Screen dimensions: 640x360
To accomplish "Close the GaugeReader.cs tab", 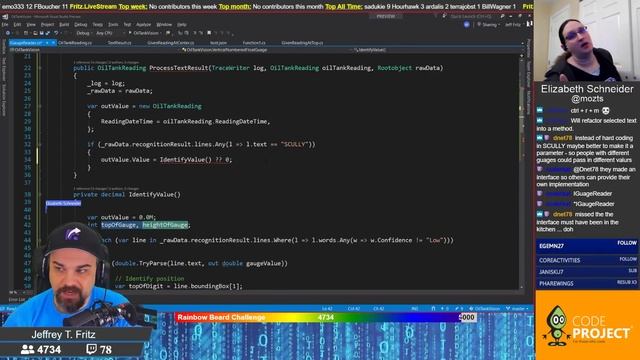I will [53, 43].
